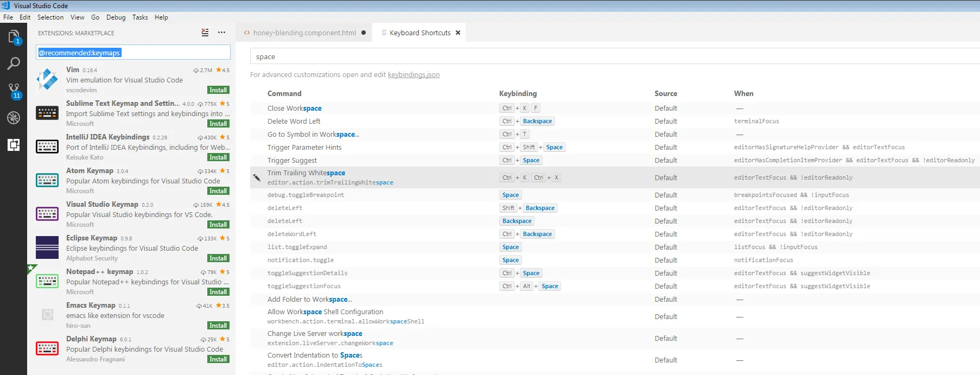
Task: Open the Search view in activity bar
Action: point(14,63)
